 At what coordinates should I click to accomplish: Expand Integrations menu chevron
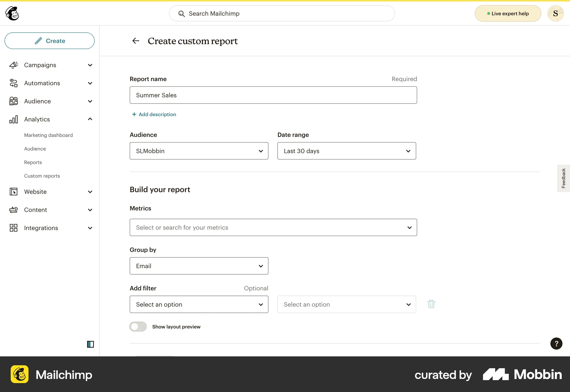(90, 228)
